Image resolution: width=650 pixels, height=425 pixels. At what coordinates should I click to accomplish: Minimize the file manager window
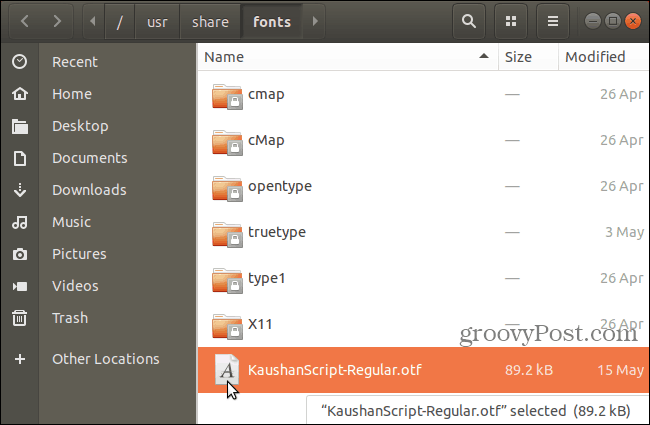pos(593,21)
